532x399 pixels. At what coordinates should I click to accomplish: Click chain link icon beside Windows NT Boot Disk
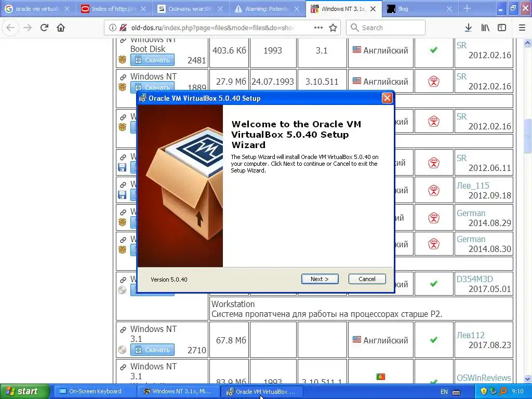123,41
